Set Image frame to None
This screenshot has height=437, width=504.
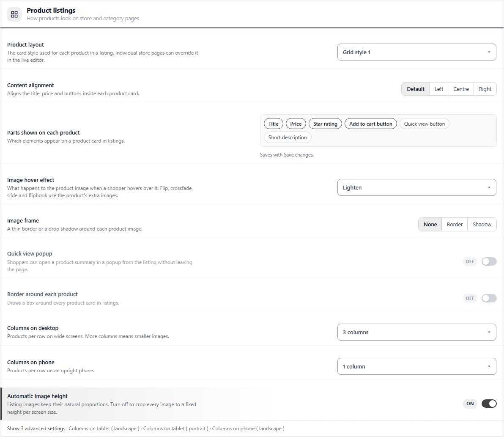(430, 225)
